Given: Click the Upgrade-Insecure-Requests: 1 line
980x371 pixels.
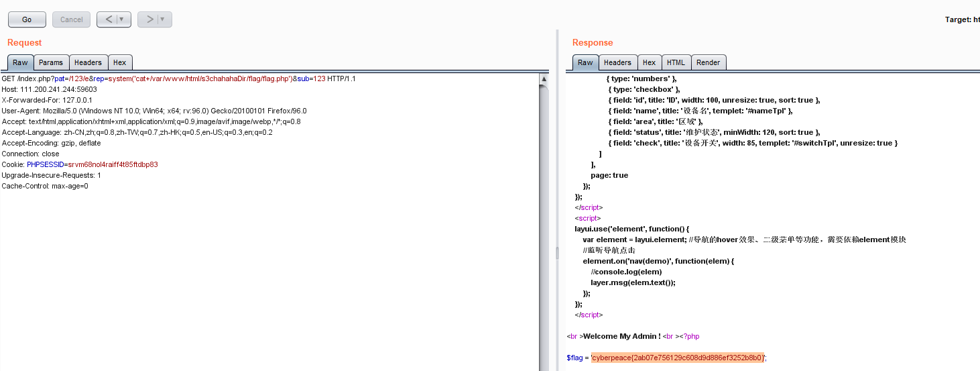Looking at the screenshot, I should point(51,175).
